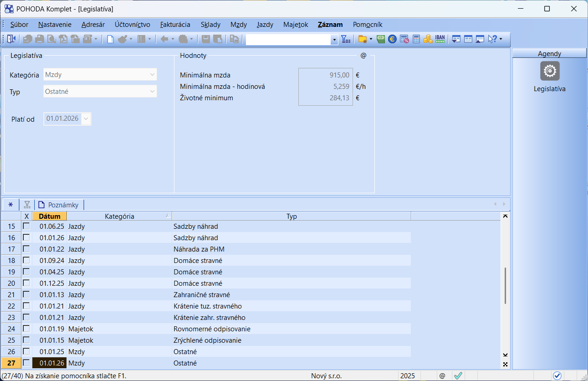Click the new record page icon
Screen dimensions: 588x381
[x=110, y=39]
